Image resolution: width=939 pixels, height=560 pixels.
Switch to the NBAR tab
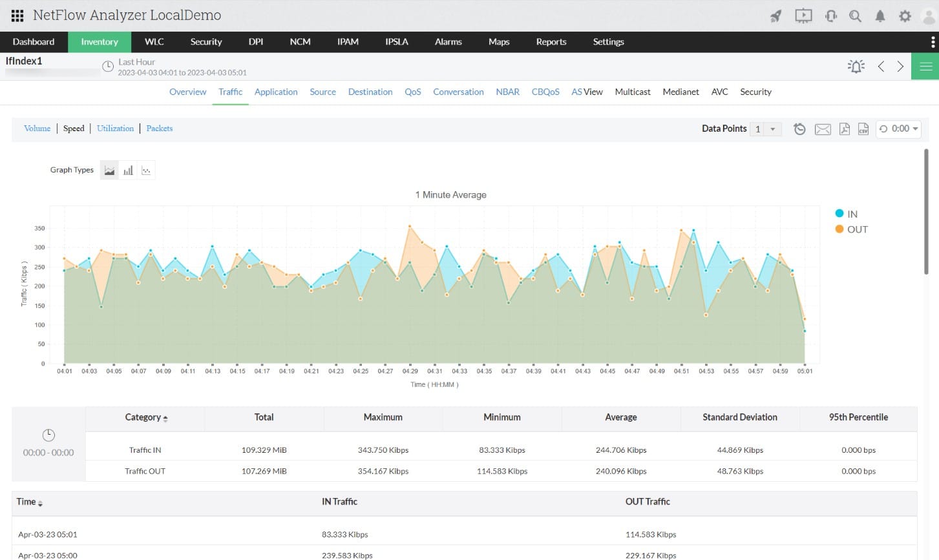pyautogui.click(x=508, y=92)
